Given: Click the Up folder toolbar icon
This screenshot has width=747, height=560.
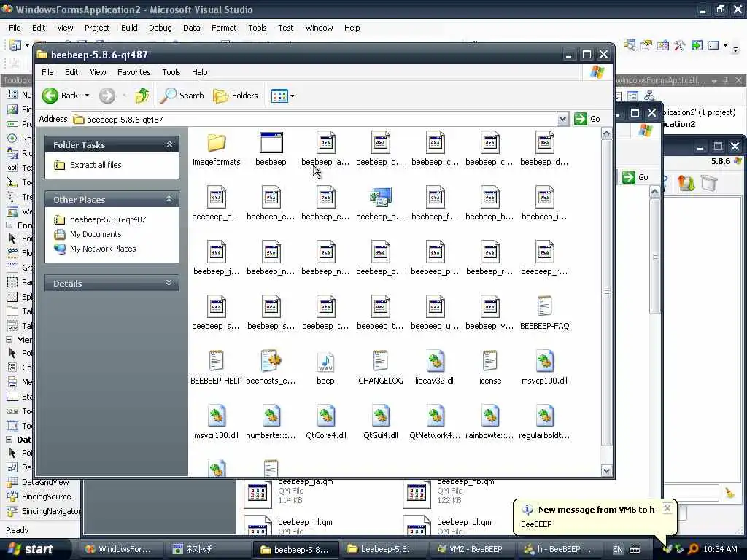Looking at the screenshot, I should pyautogui.click(x=142, y=96).
